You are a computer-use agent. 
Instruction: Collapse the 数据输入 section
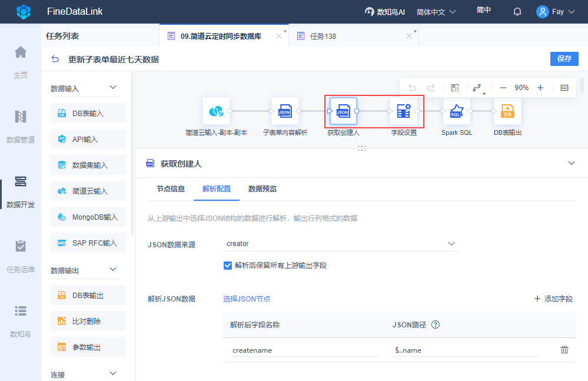(113, 87)
